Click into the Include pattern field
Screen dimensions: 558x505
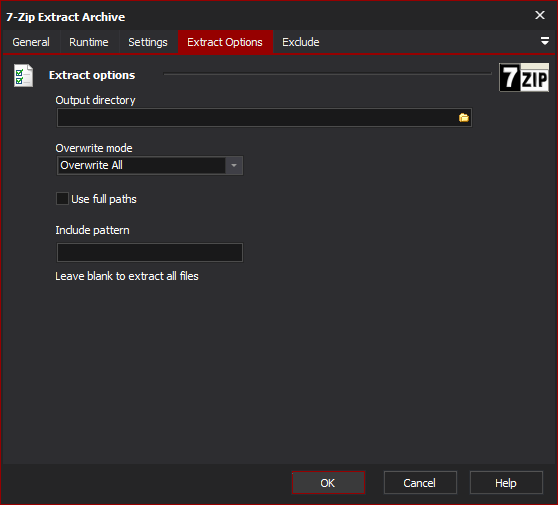click(150, 252)
